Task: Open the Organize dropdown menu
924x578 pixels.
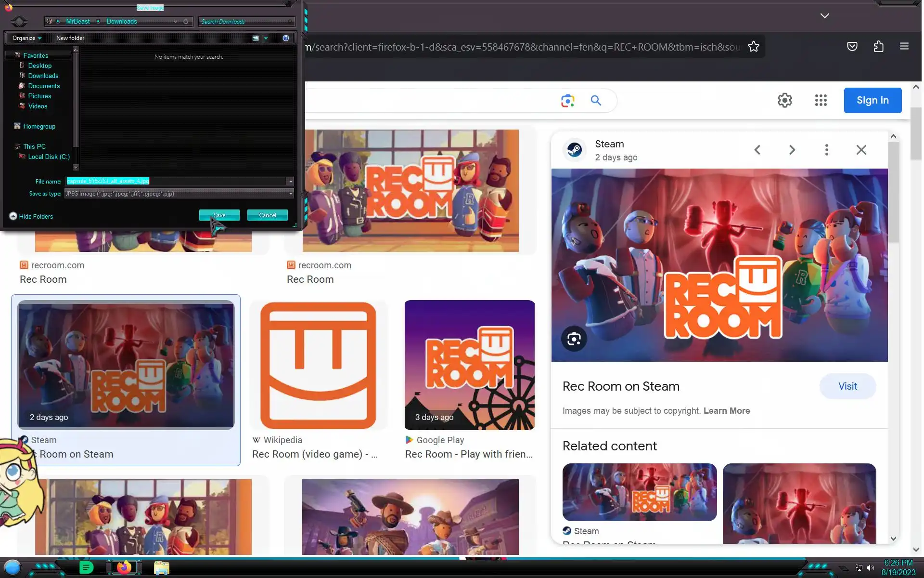Action: (27, 38)
